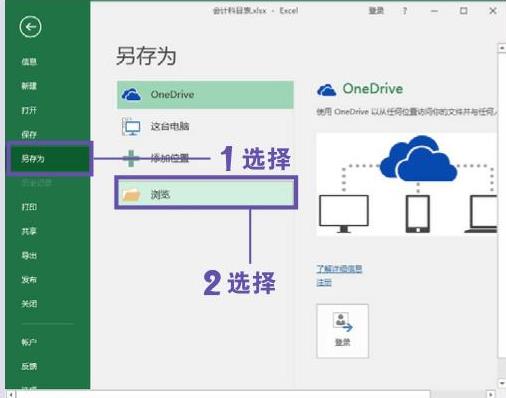The image size is (506, 398).
Task: Click the 登录 sign-in button with user icon
Action: click(342, 331)
